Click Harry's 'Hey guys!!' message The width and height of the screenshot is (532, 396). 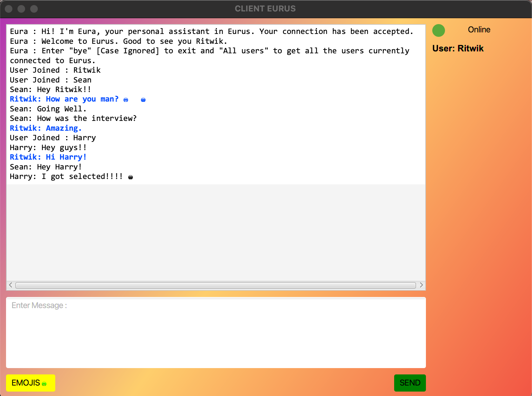click(48, 148)
